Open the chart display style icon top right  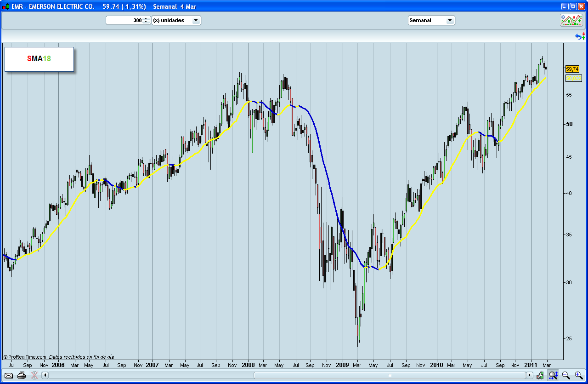[571, 20]
